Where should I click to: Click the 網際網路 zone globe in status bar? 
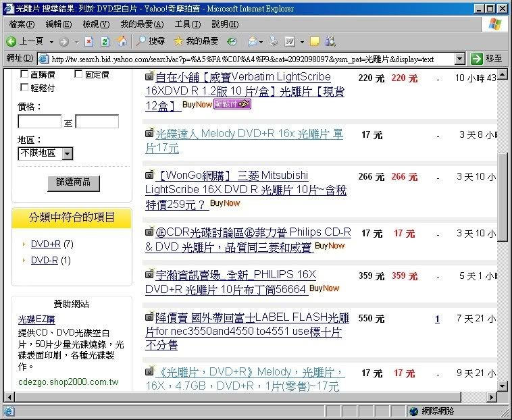click(x=413, y=411)
